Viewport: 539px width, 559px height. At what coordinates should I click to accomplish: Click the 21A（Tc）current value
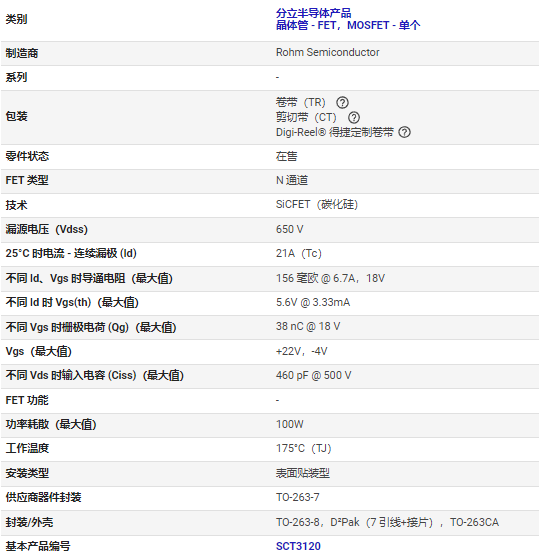[x=299, y=253]
